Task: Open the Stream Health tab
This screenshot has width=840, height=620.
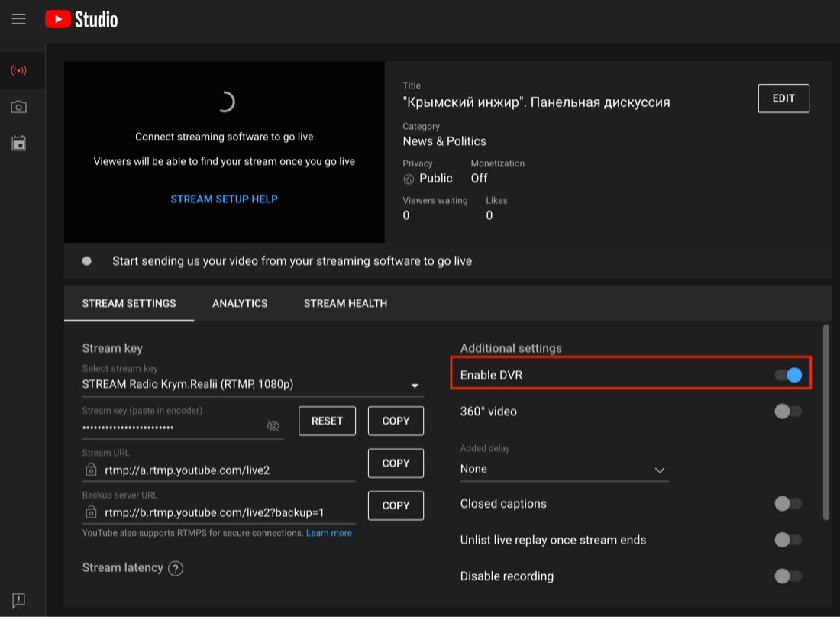Action: tap(345, 304)
